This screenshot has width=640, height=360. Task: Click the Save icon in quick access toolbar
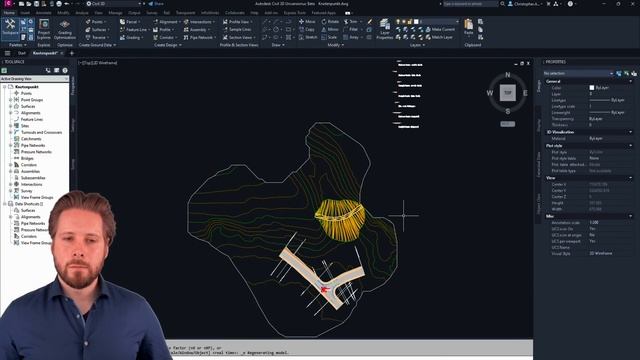tap(36, 4)
